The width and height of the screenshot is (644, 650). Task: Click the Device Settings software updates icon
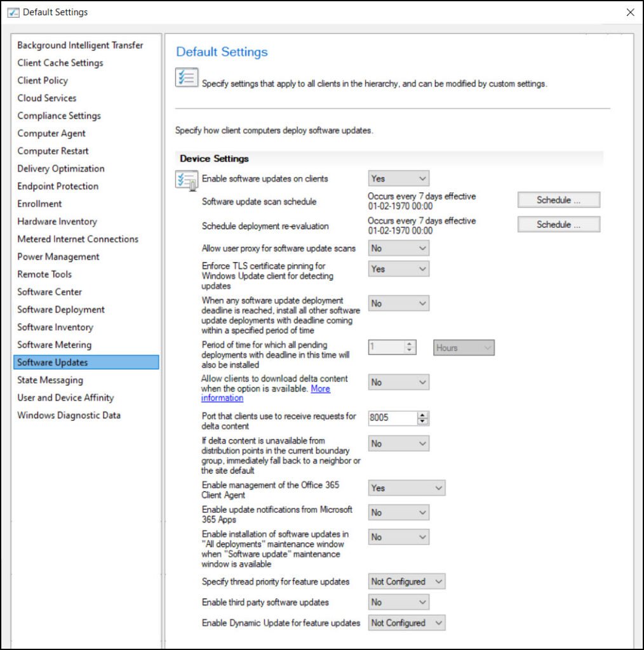click(187, 181)
